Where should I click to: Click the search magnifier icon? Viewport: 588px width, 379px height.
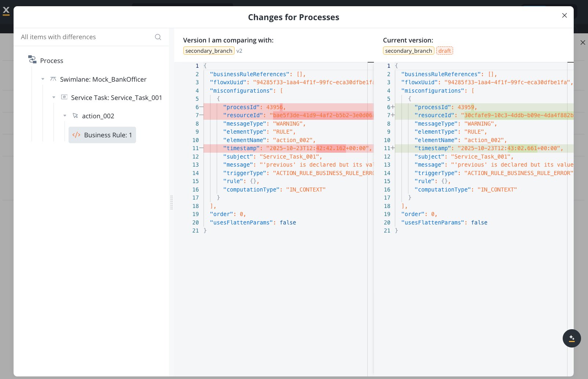(x=158, y=37)
